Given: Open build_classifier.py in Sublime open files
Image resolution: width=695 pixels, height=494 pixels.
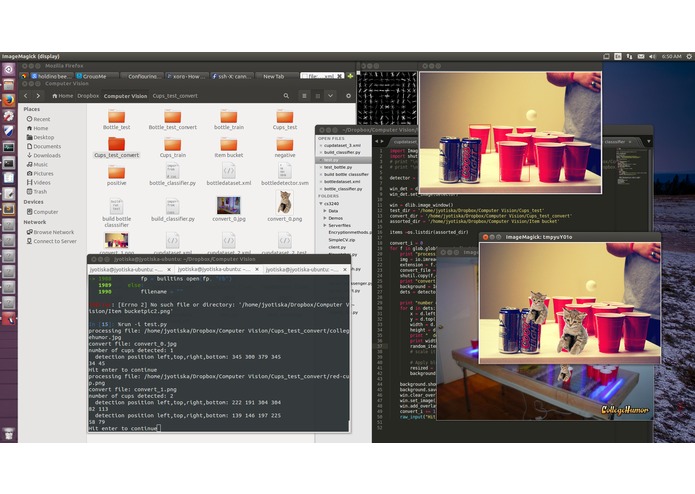Looking at the screenshot, I should pos(342,152).
